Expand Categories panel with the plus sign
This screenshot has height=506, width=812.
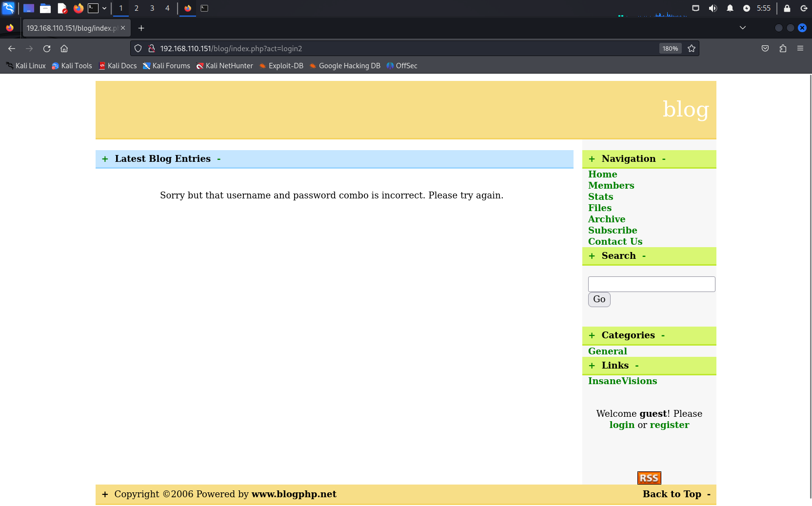(592, 335)
